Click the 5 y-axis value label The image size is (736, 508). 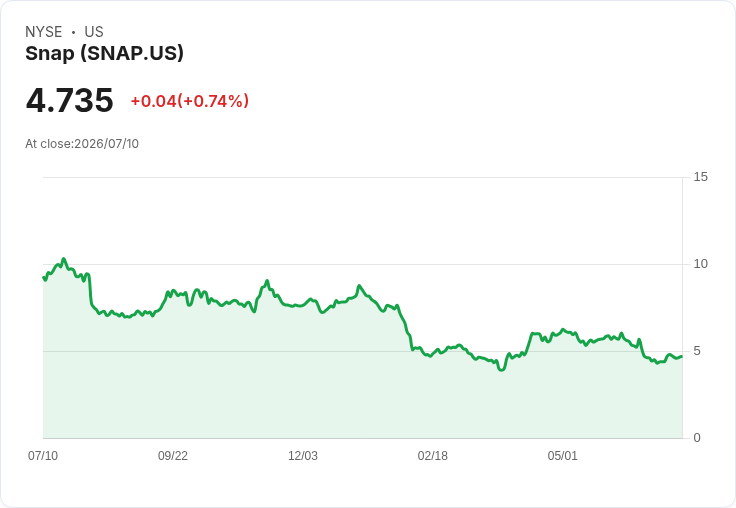pos(698,351)
